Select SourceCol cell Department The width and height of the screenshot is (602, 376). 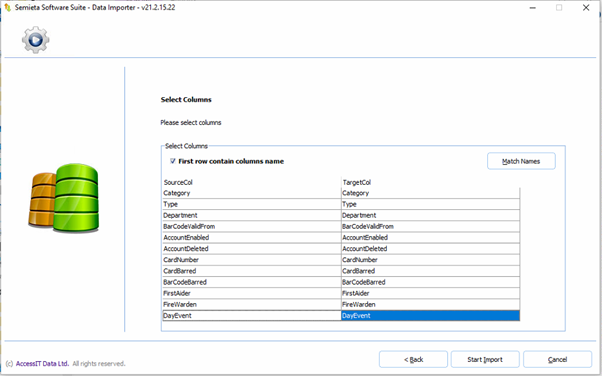point(252,215)
